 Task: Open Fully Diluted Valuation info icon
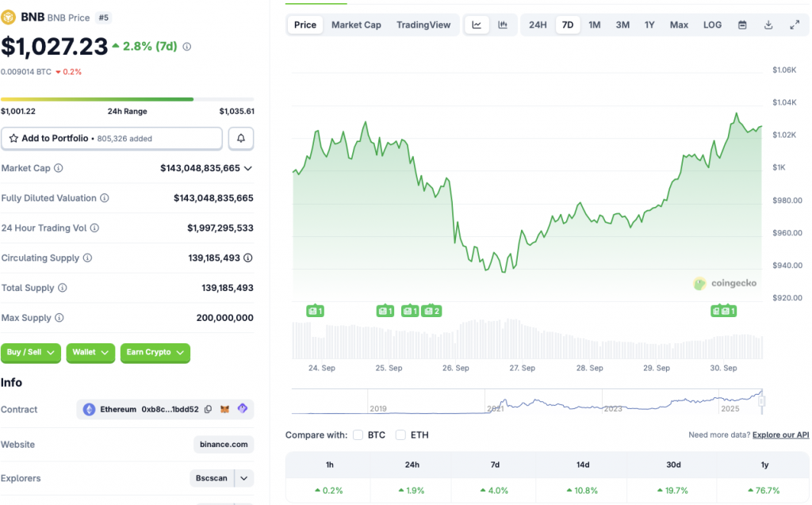click(105, 198)
